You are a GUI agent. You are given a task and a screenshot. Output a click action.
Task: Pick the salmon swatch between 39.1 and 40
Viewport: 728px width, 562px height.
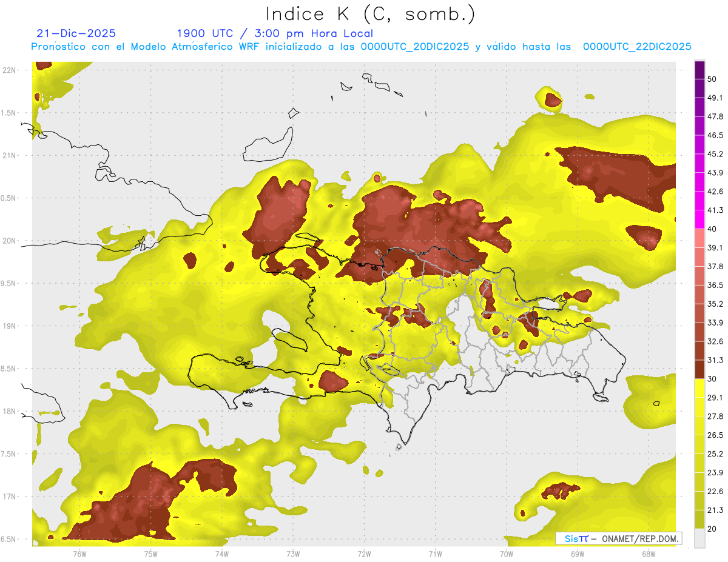[699, 238]
